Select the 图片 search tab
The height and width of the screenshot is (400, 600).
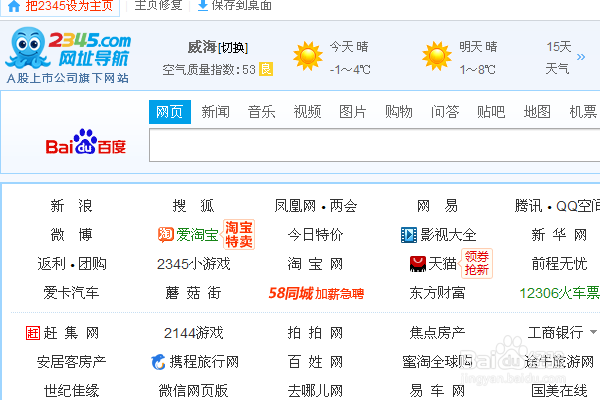(353, 112)
